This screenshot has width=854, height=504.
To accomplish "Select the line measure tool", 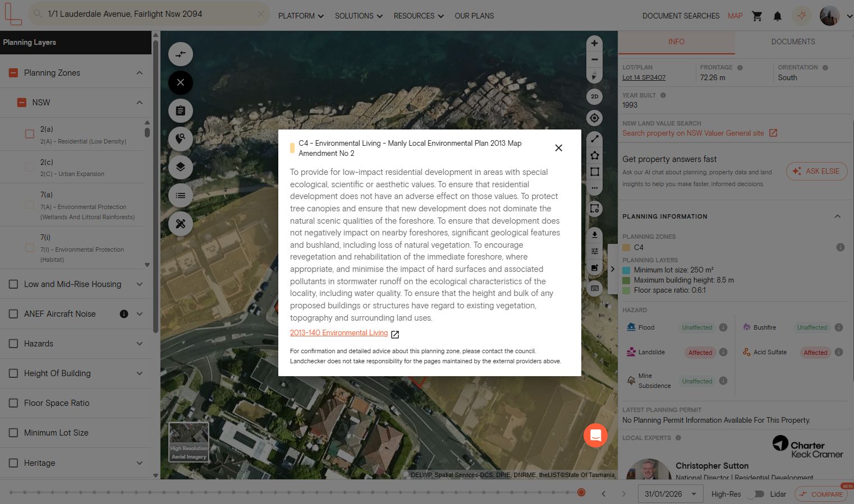I will click(x=594, y=139).
